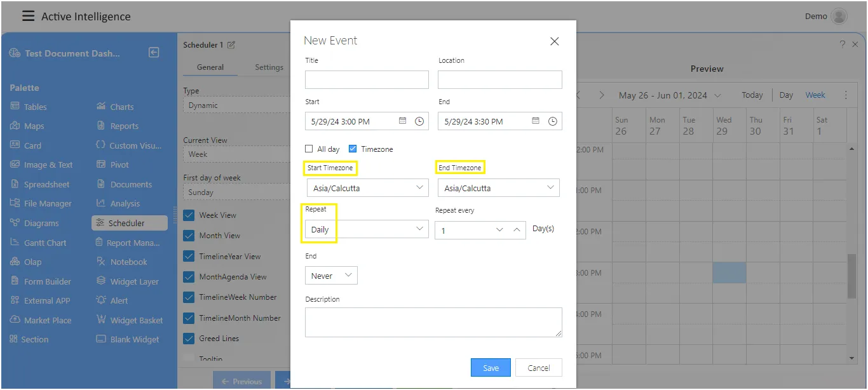Increase the Repeat every value

coord(517,230)
